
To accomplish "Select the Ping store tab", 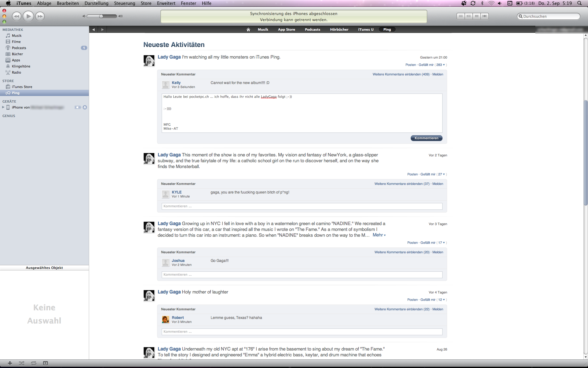I will (x=387, y=29).
